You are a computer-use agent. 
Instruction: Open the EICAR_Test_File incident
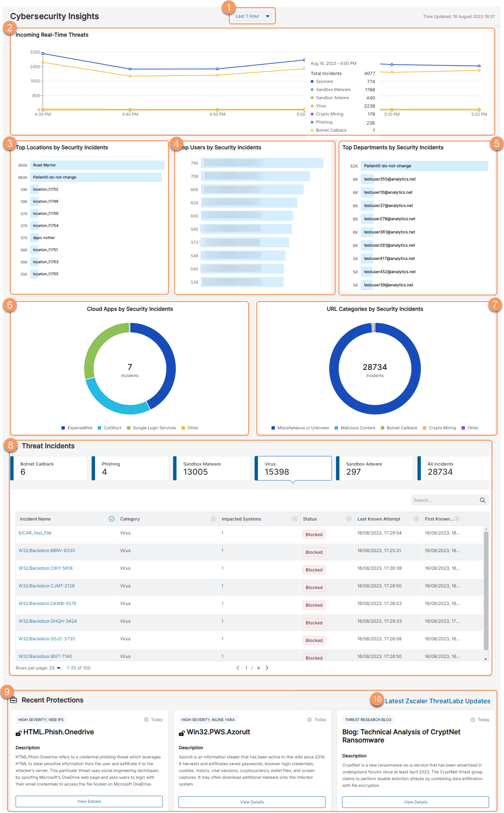pos(35,533)
